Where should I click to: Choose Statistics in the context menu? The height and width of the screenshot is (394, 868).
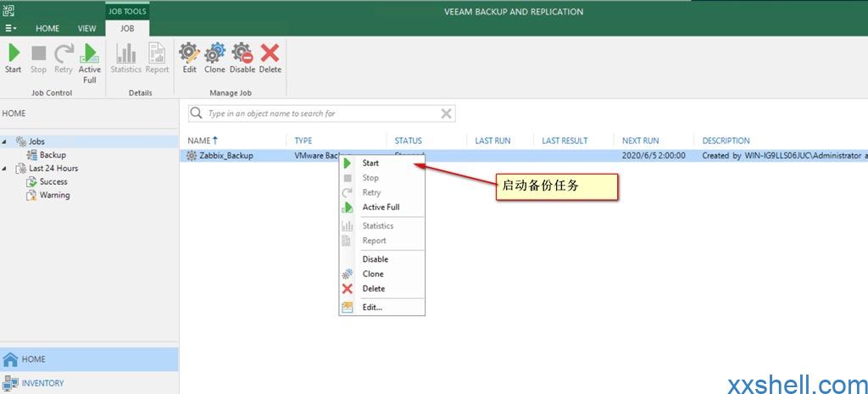382,225
